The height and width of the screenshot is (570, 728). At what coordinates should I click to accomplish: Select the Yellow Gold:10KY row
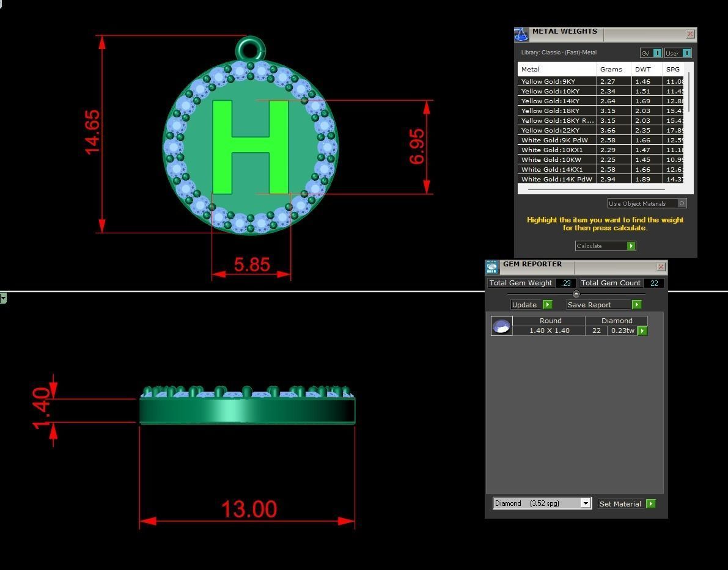coord(601,91)
